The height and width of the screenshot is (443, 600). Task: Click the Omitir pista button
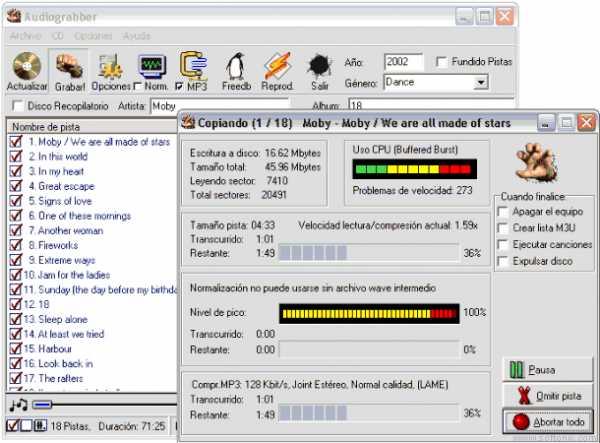coord(547,396)
